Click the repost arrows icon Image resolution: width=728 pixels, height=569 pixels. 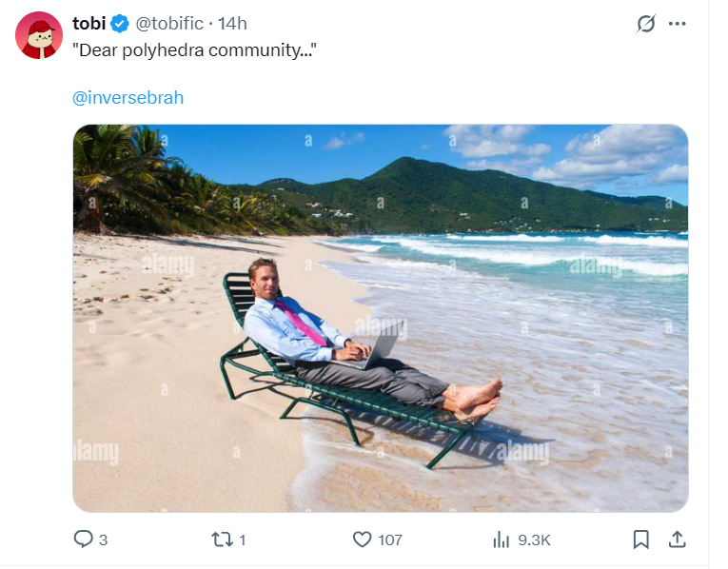(221, 540)
